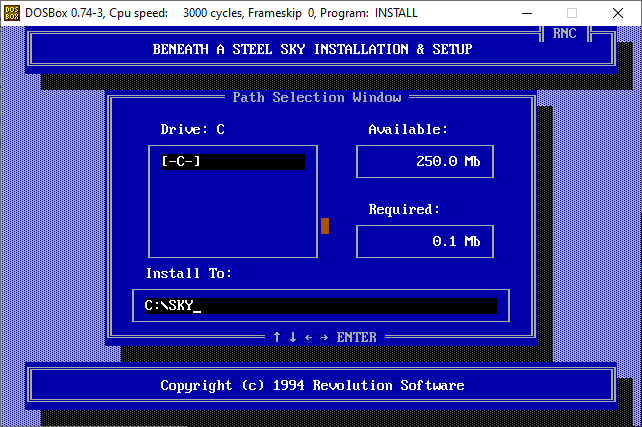This screenshot has width=642, height=427.
Task: Click the orange scrollbar marker beside drive list
Action: [325, 226]
